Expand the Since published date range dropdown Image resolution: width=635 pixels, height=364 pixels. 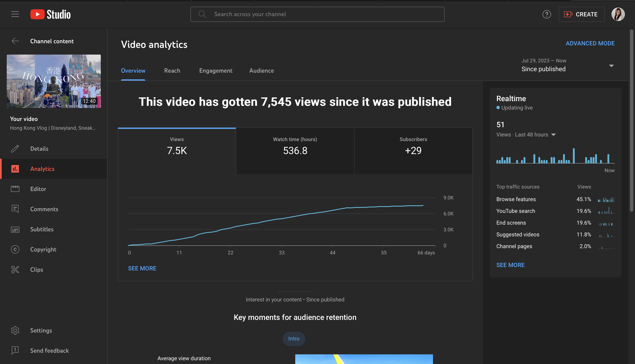click(611, 66)
